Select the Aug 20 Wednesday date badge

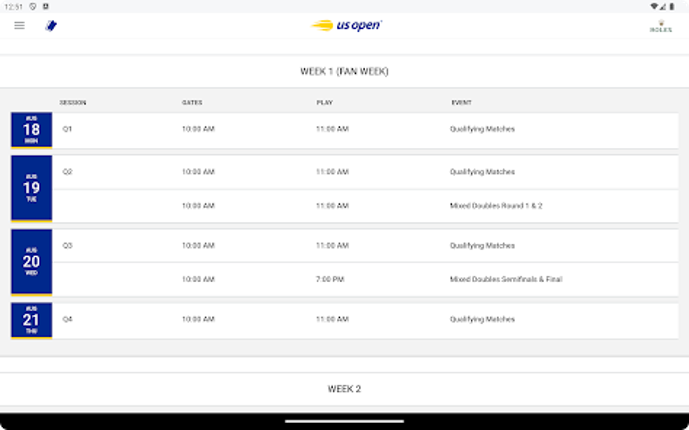[31, 262]
